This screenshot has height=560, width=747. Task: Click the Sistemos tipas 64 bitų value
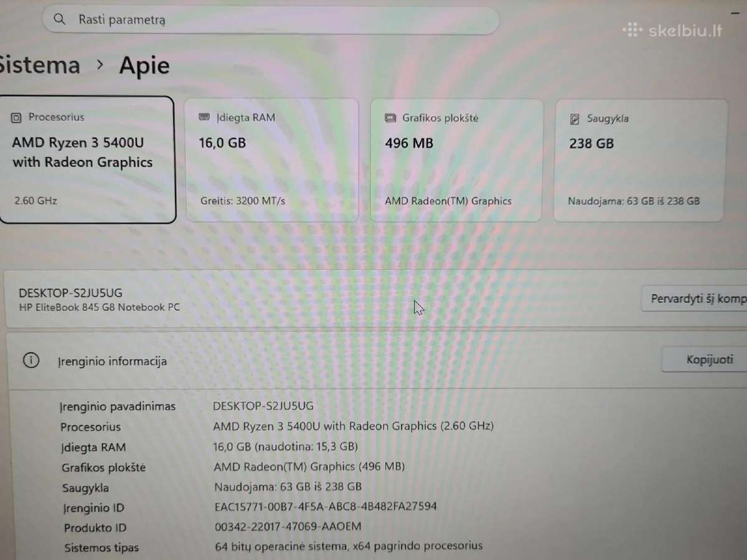coord(349,546)
